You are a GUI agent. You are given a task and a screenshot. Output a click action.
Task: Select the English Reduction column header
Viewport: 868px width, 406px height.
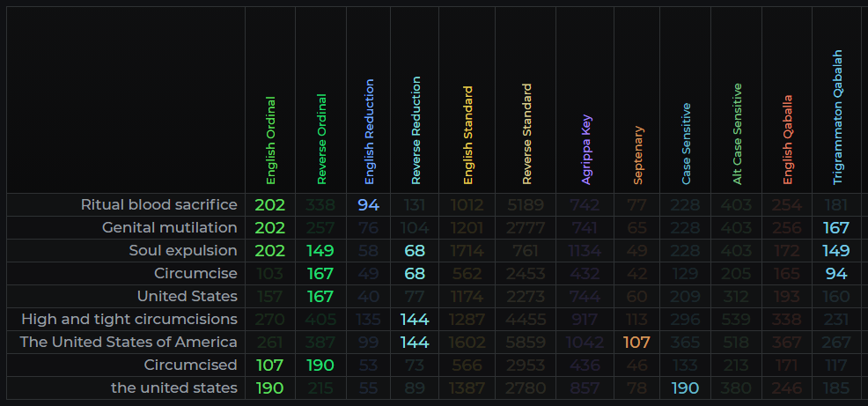pyautogui.click(x=369, y=131)
